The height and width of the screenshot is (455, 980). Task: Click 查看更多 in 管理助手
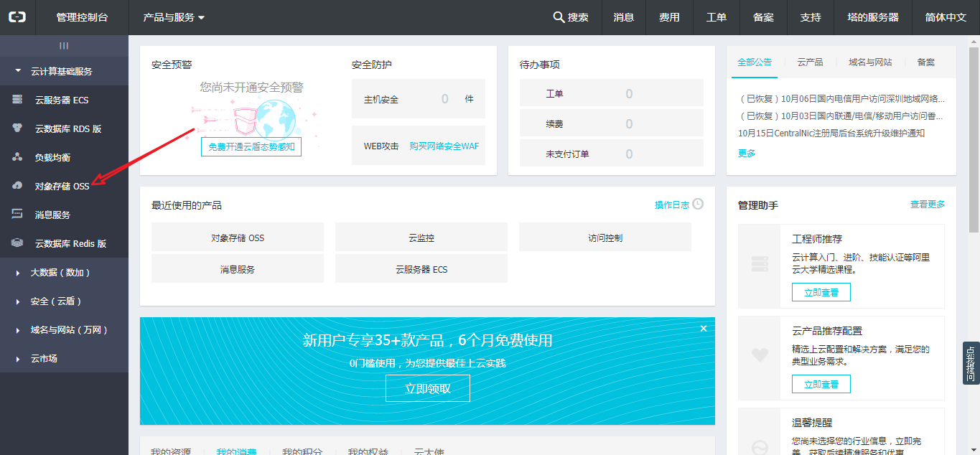tap(928, 204)
